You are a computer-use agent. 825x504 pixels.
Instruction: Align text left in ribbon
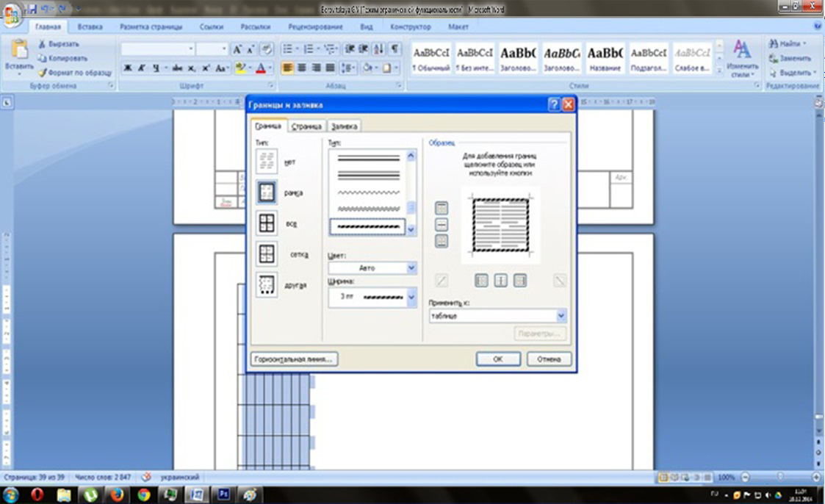(x=287, y=68)
